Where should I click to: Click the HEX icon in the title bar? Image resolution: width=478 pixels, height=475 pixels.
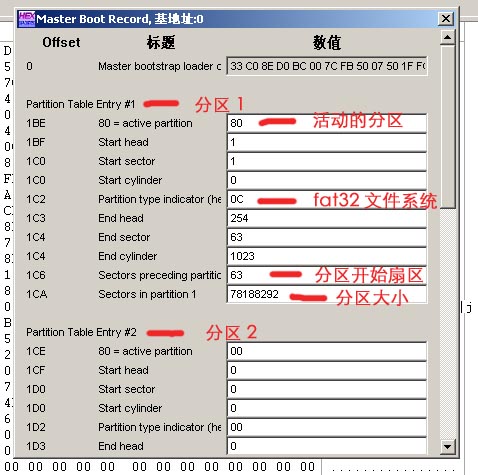[x=27, y=19]
